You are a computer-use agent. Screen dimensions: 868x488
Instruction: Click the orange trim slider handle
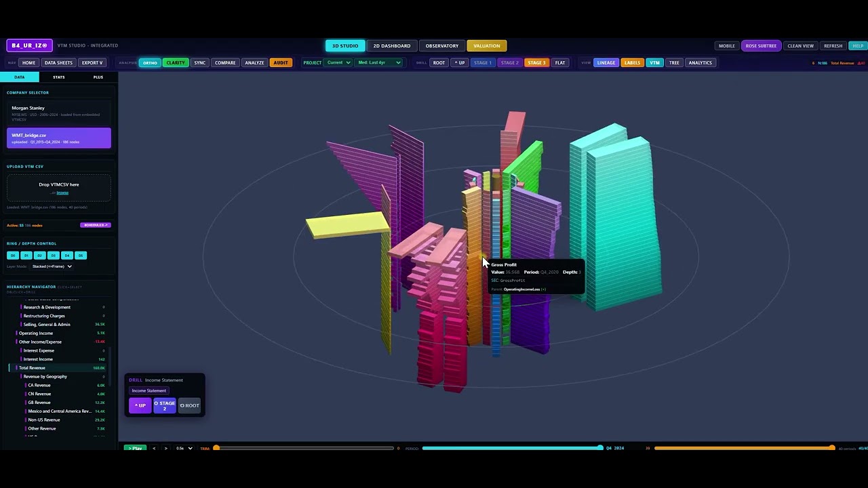click(x=216, y=448)
